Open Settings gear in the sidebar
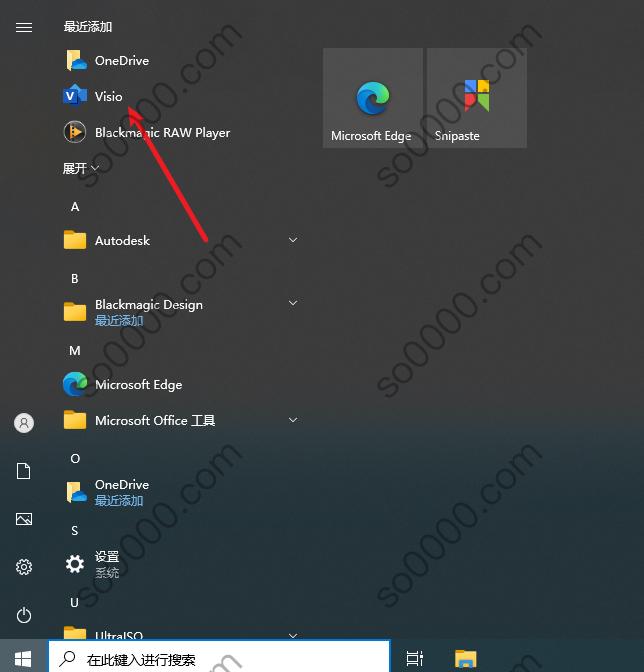The height and width of the screenshot is (672, 644). 24,567
